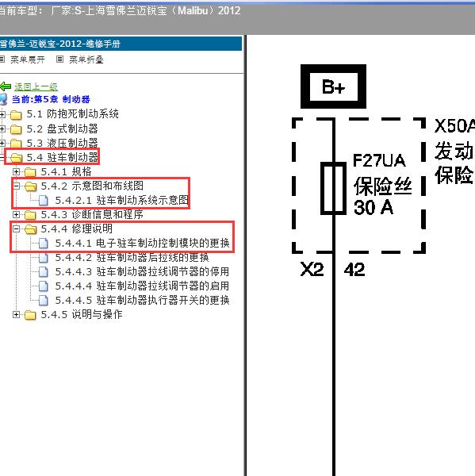Screen dimensions: 475x476
Task: Click document icon of 5.4.4.2 驻车制动器后拉线的更换
Action: point(44,257)
